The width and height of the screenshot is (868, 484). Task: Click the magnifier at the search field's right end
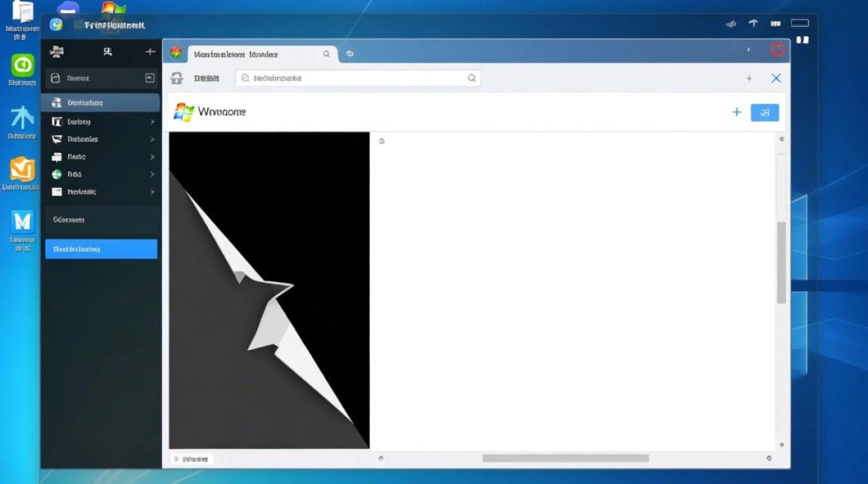coord(472,78)
